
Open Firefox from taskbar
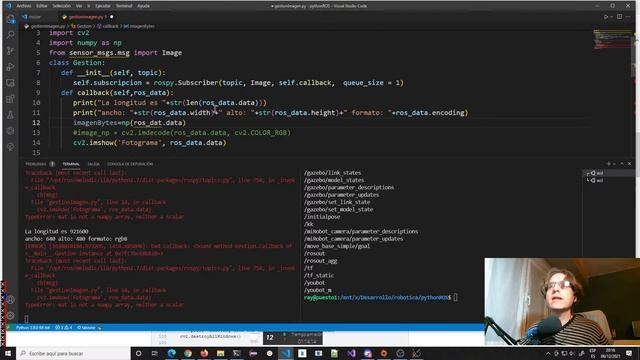204,353
